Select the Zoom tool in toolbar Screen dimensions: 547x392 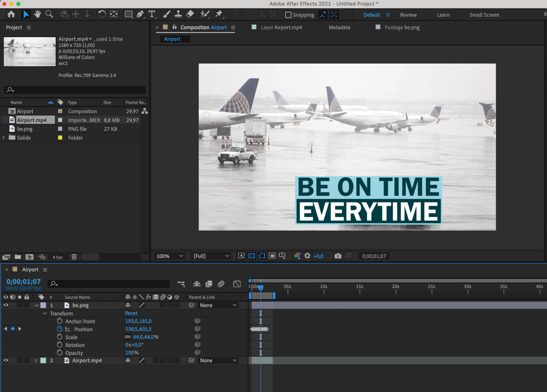49,14
